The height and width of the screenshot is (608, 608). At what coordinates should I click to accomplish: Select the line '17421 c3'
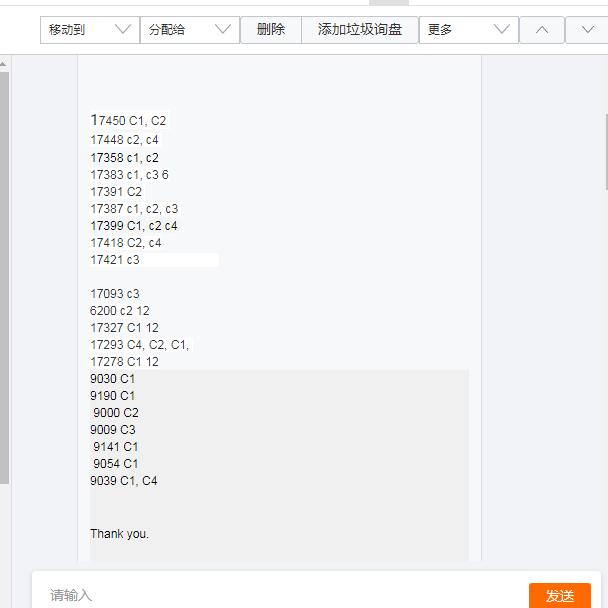(x=115, y=260)
